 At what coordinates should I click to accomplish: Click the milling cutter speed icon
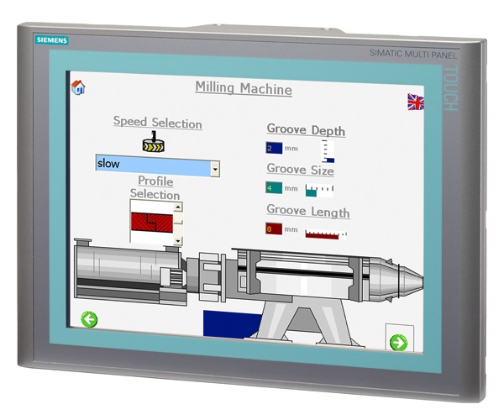154,142
